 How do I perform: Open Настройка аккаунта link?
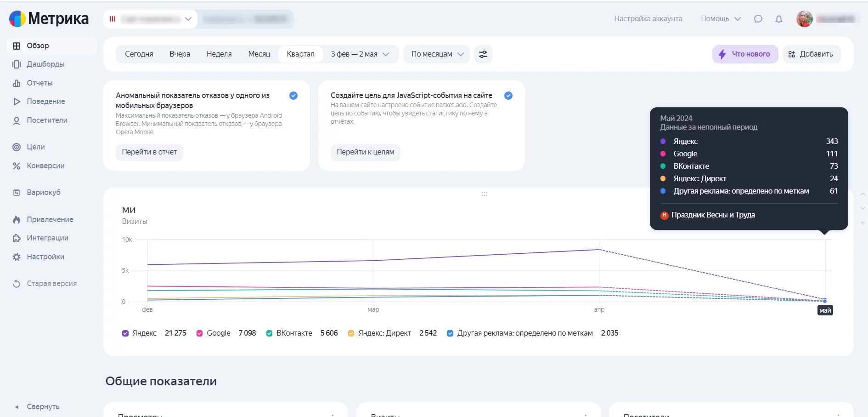[x=648, y=18]
